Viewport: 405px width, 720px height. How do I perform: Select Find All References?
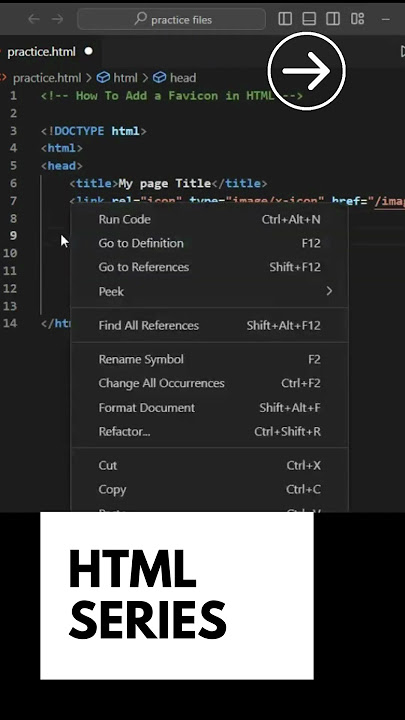pos(209,325)
